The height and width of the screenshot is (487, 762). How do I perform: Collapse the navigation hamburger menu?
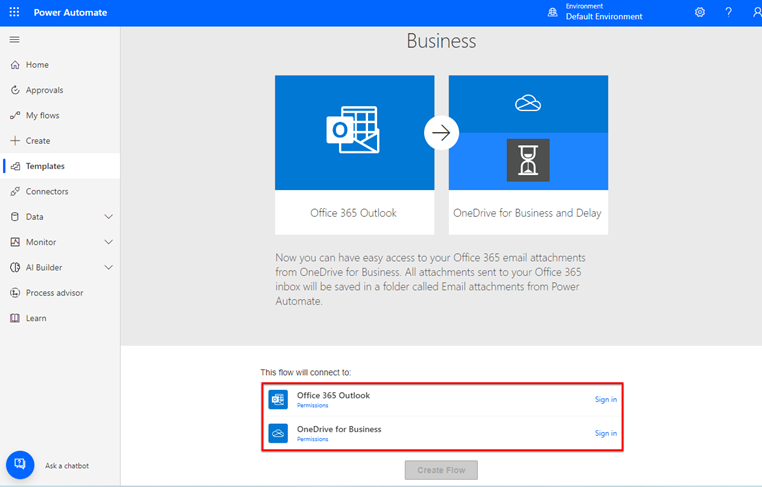(15, 39)
